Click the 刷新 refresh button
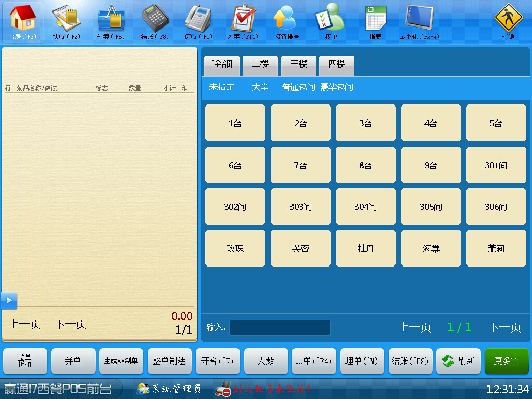The width and height of the screenshot is (532, 399). pos(459,361)
